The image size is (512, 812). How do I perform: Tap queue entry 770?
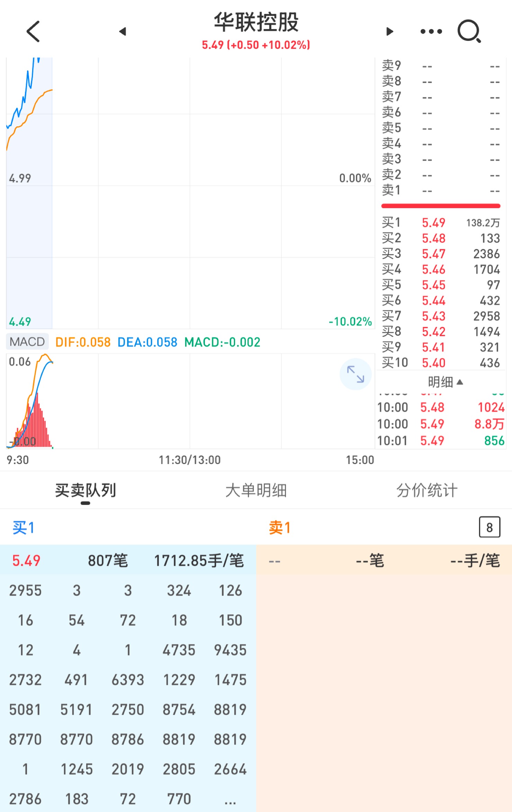(x=179, y=799)
